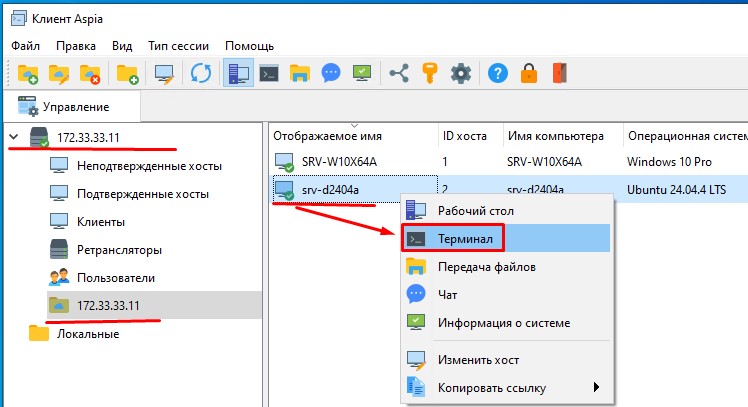Click computer name SRV-W10X64A in third column
Viewport: 748px width, 407px height.
pyautogui.click(x=544, y=162)
